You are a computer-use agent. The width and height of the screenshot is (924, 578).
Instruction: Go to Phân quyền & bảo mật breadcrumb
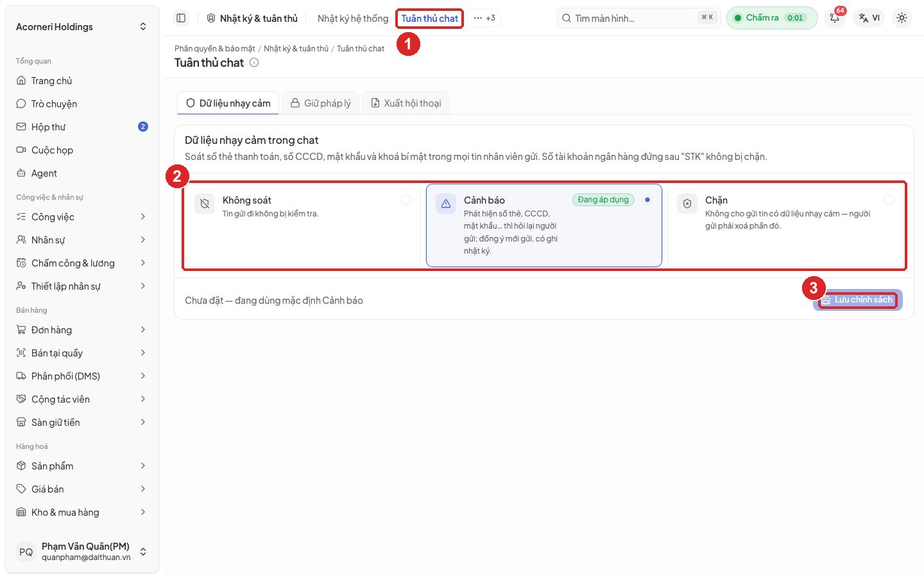click(215, 49)
